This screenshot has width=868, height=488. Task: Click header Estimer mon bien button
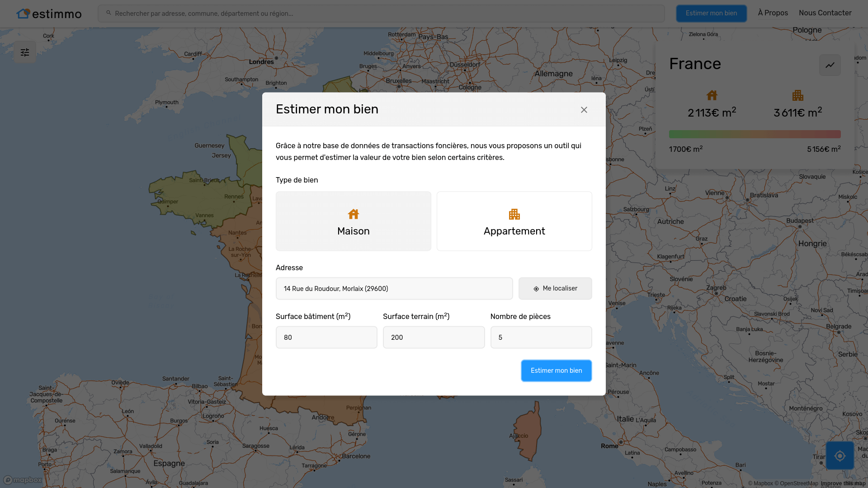711,13
